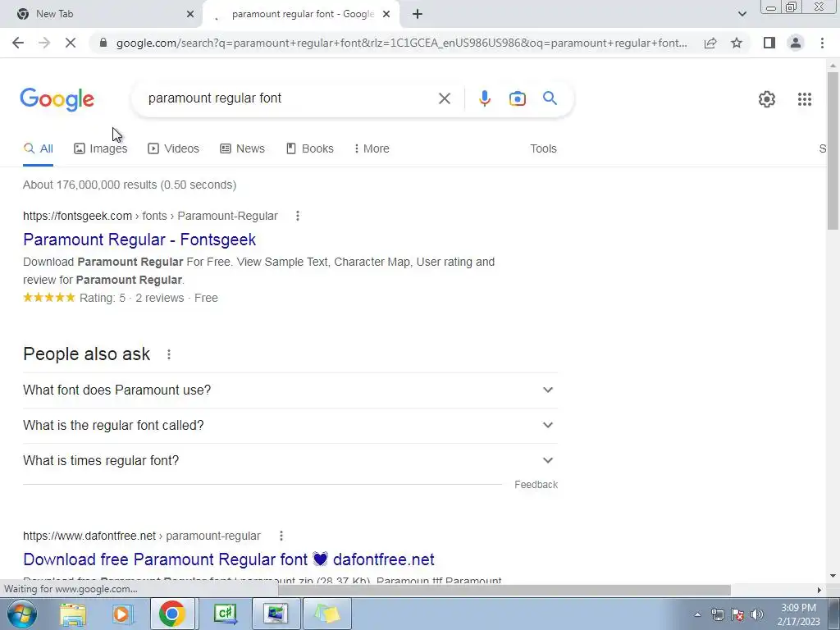Screen dimensions: 840x630
Task: Focus the Google search input field
Action: click(290, 98)
